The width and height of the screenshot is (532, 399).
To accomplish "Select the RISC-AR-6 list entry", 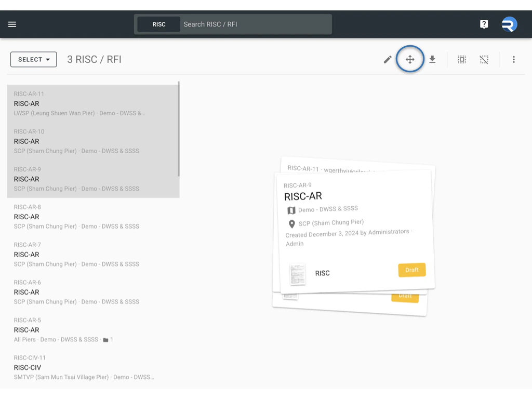I will tap(93, 292).
